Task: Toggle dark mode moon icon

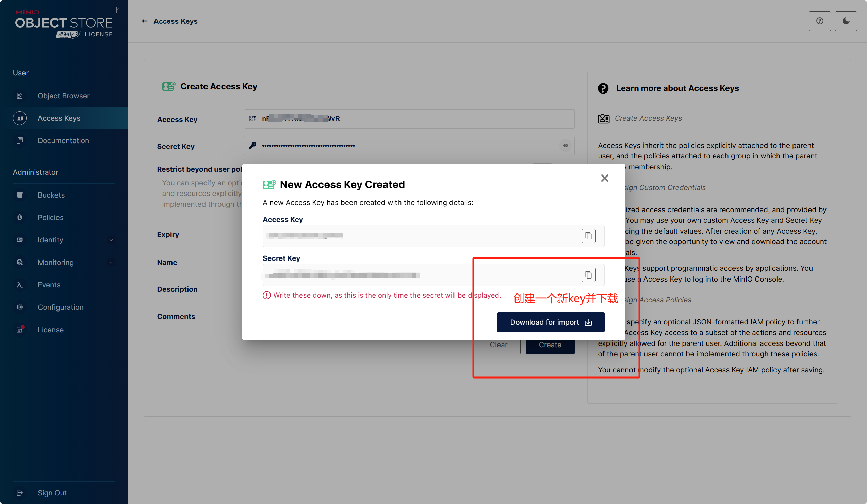Action: tap(845, 21)
